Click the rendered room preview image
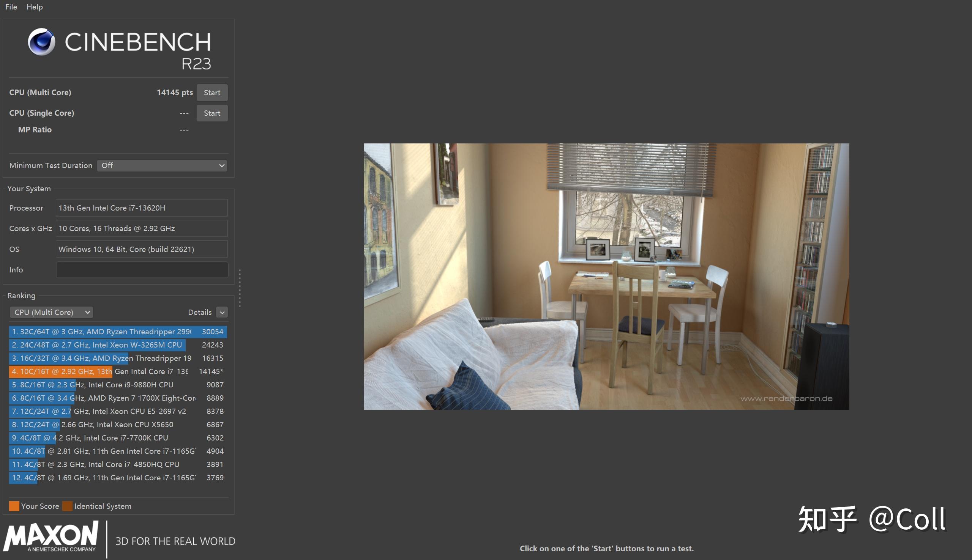The width and height of the screenshot is (972, 560). click(606, 276)
